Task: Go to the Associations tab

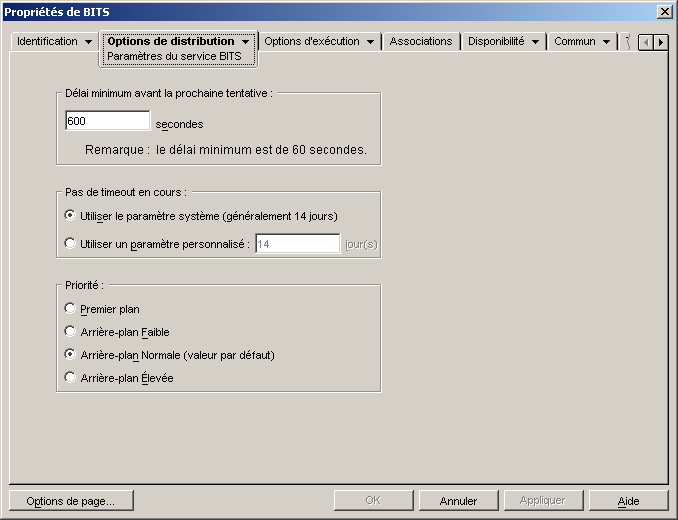Action: (421, 41)
